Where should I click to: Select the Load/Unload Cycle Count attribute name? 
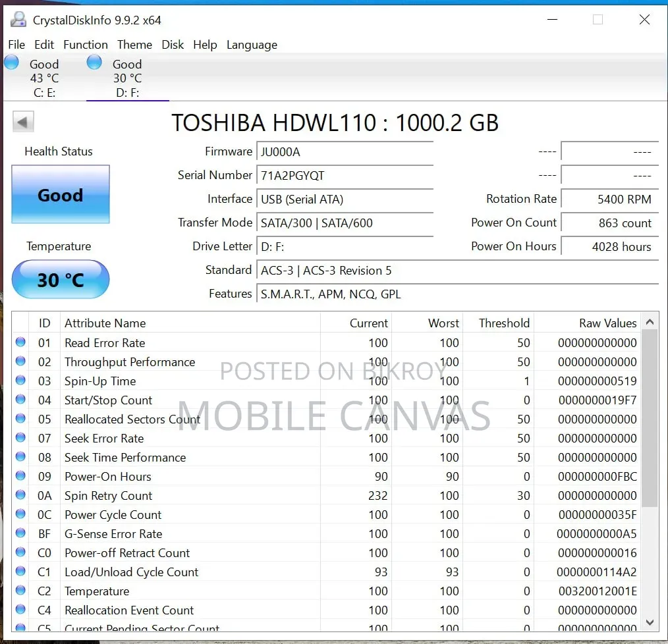tap(131, 572)
